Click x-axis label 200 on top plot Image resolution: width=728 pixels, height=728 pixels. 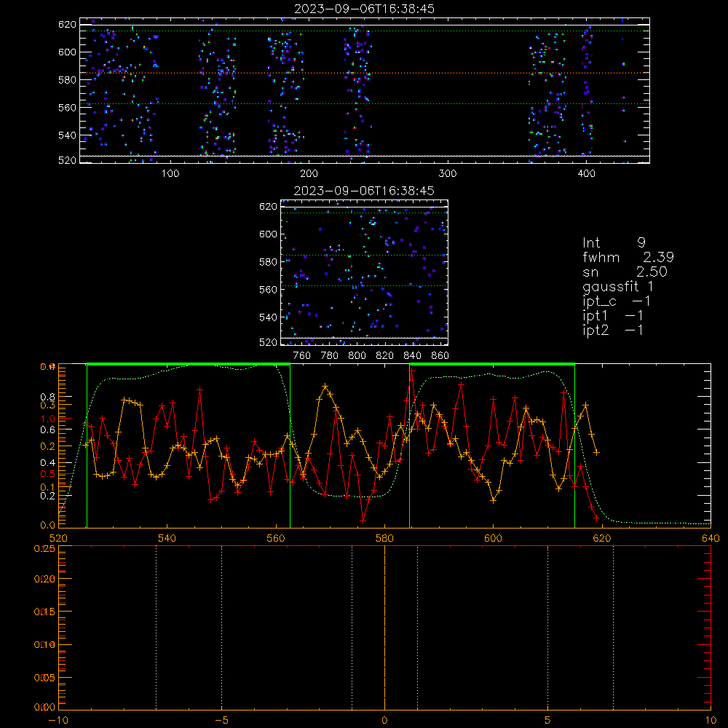pos(309,174)
